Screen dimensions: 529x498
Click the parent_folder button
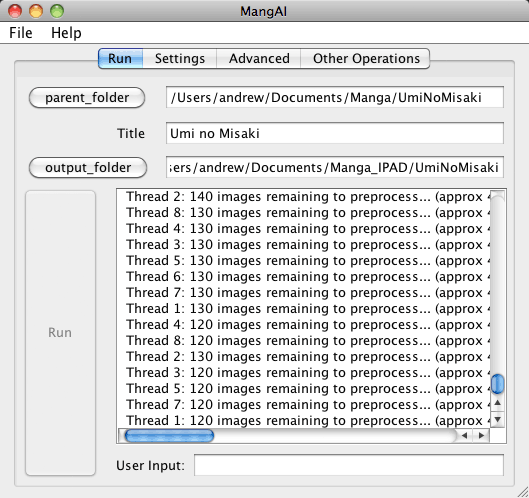(x=87, y=98)
